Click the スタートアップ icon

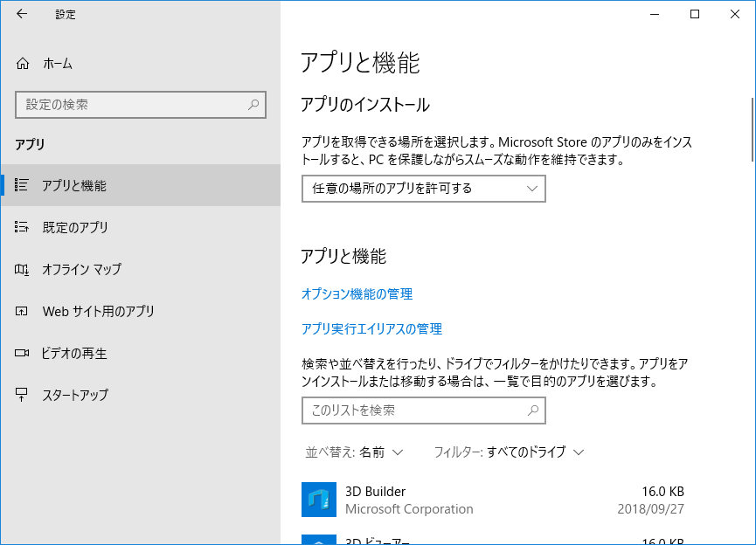tap(21, 395)
